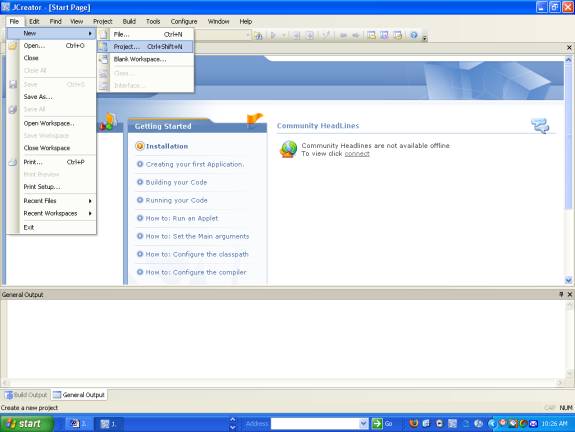Select Project... from the New submenu
Viewport: 575px width, 432px height.
click(x=145, y=47)
